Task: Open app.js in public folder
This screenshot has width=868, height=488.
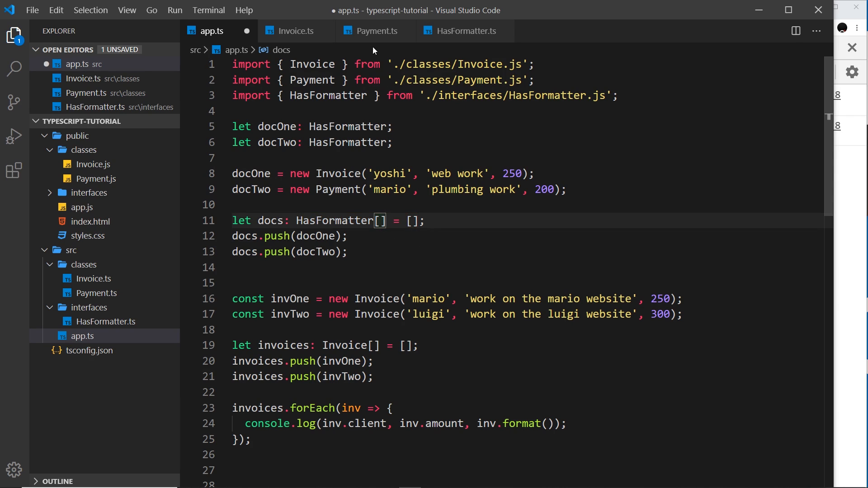Action: click(82, 207)
